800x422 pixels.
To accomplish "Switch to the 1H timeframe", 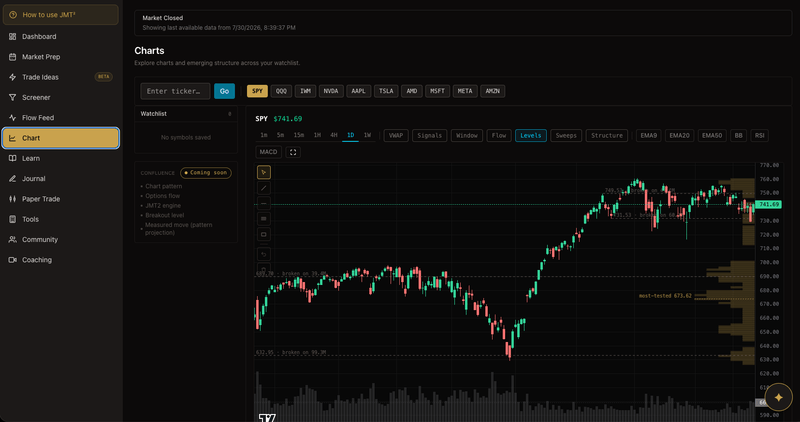I will coord(317,135).
